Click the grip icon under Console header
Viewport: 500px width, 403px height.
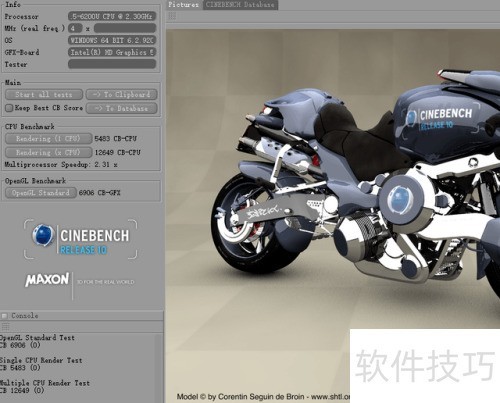(x=5, y=326)
